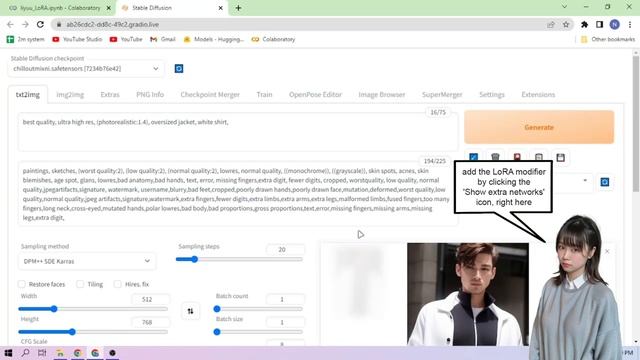Enable Restore faces checkbox
The height and width of the screenshot is (360, 640).
[x=22, y=284]
